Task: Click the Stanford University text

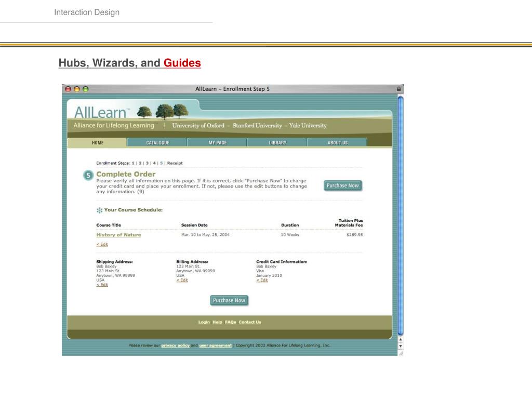Action: pos(257,126)
